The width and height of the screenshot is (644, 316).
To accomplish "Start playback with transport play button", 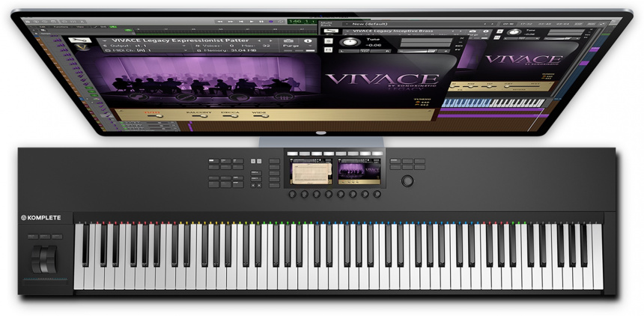I will 252,22.
